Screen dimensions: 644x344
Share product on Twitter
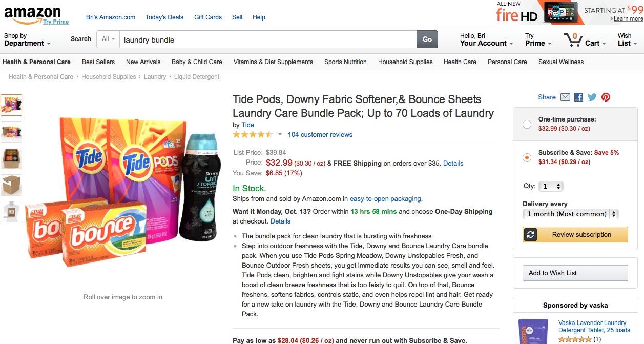(x=592, y=97)
